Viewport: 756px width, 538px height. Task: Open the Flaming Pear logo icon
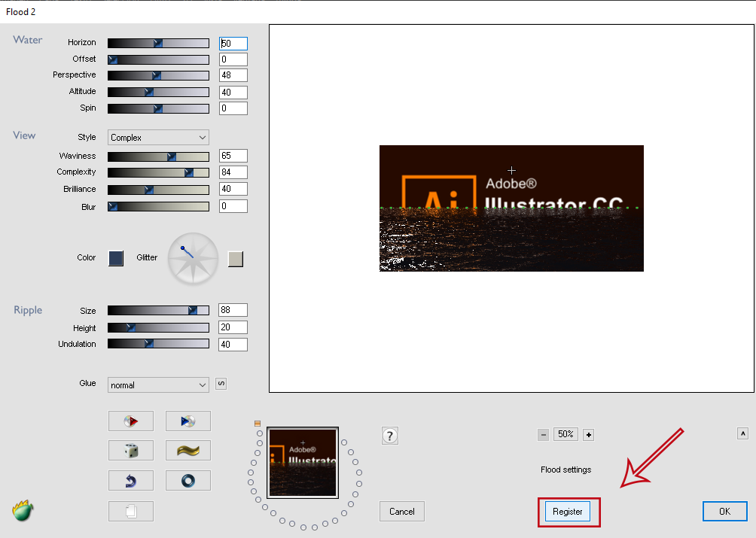pyautogui.click(x=23, y=511)
